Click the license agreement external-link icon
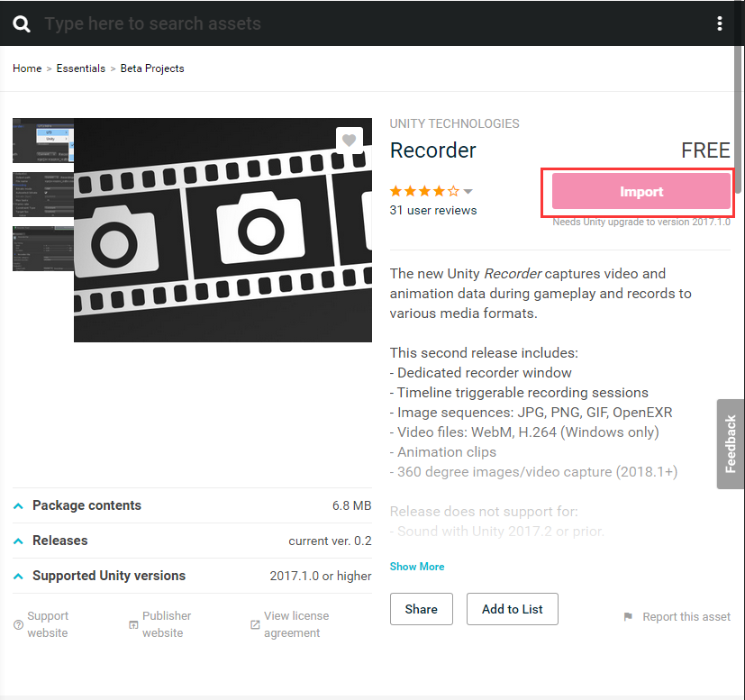This screenshot has width=745, height=700. (x=255, y=624)
